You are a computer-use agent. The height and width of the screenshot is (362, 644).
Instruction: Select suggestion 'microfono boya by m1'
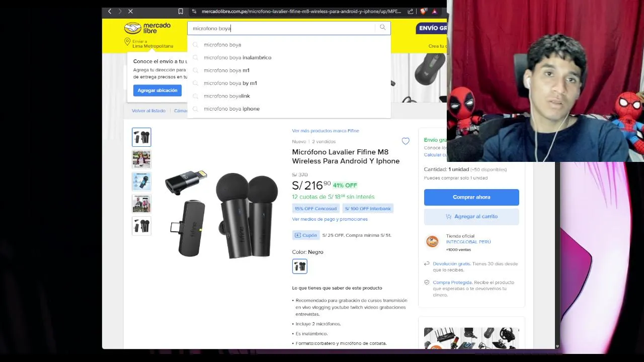pos(289,83)
